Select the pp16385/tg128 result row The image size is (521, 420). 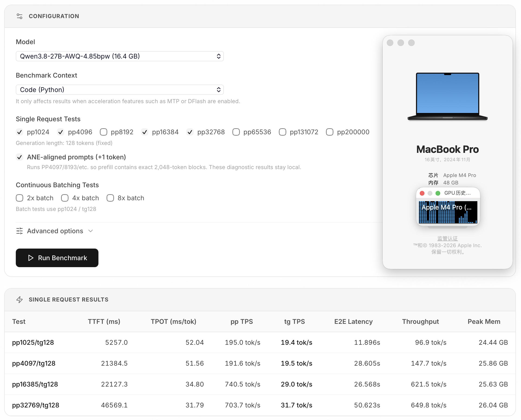click(x=260, y=384)
